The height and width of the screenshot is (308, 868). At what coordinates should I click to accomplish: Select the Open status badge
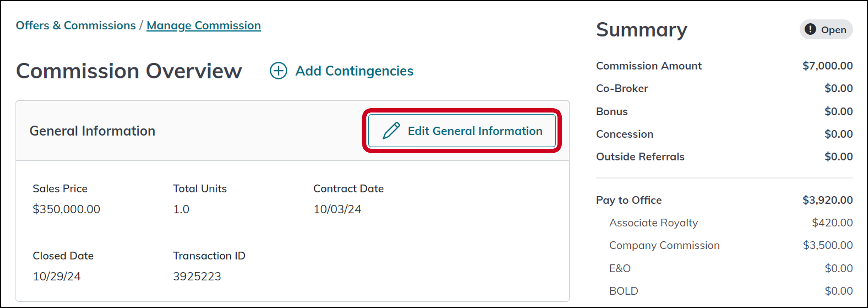tap(826, 30)
